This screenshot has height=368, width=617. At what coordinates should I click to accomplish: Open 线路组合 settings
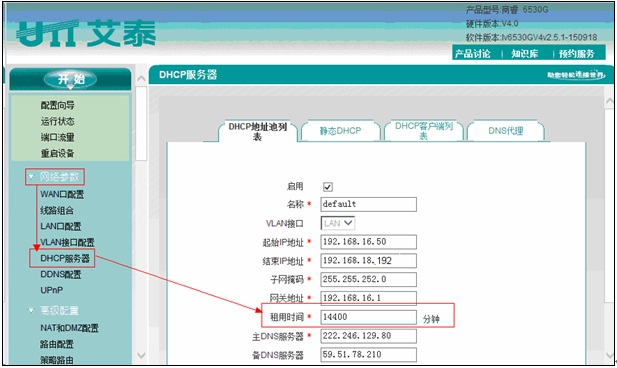pyautogui.click(x=57, y=211)
